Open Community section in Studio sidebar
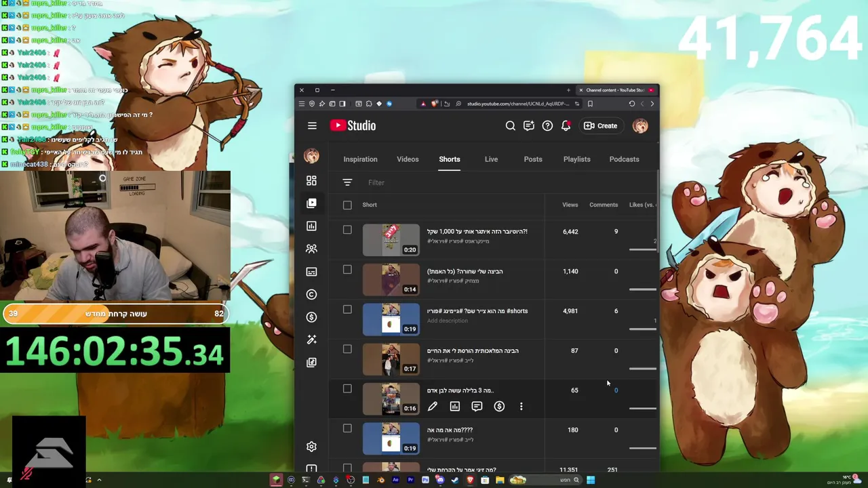Viewport: 868px width, 488px height. [311, 249]
